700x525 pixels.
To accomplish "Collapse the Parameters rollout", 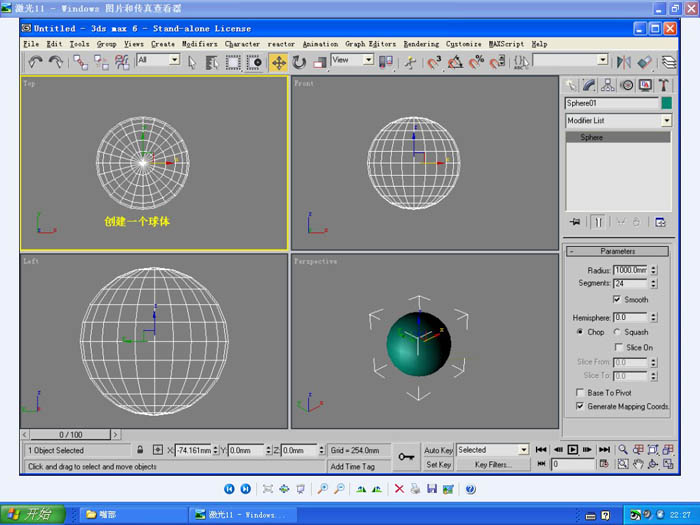I will coord(617,251).
